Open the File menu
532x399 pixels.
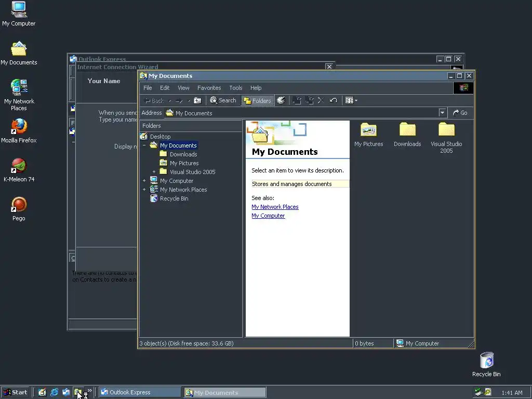pos(148,88)
